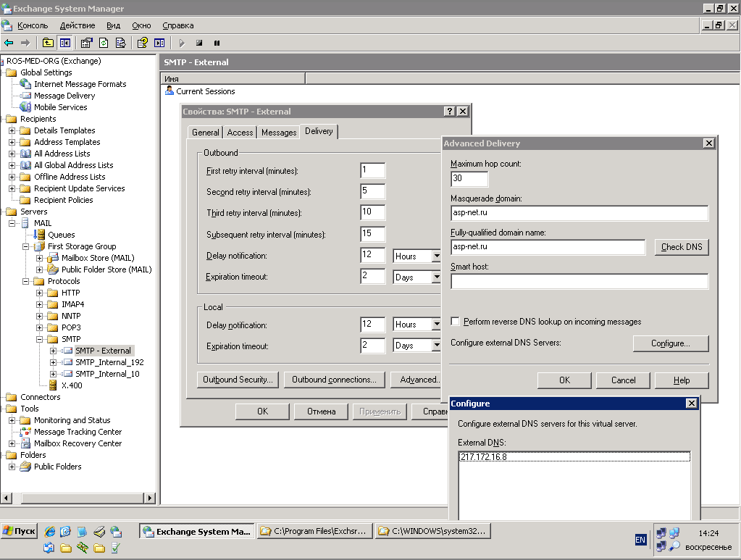Click the Smart host field
The image size is (741, 560).
(x=579, y=281)
